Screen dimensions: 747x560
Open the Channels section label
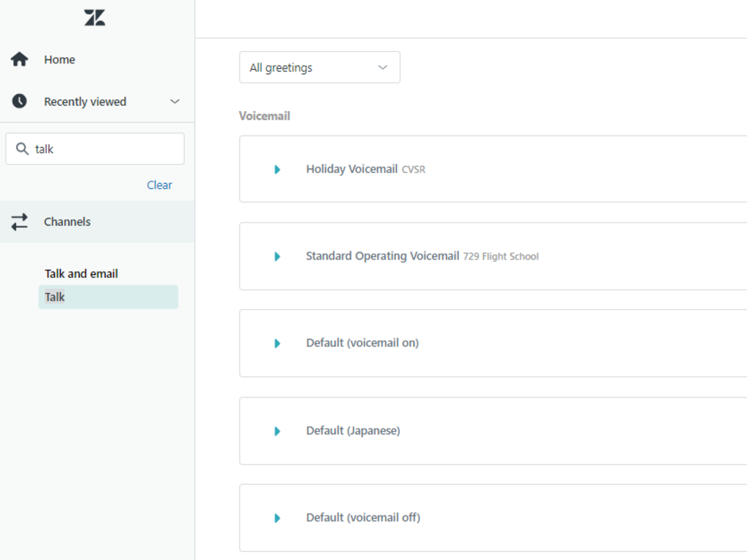(67, 222)
